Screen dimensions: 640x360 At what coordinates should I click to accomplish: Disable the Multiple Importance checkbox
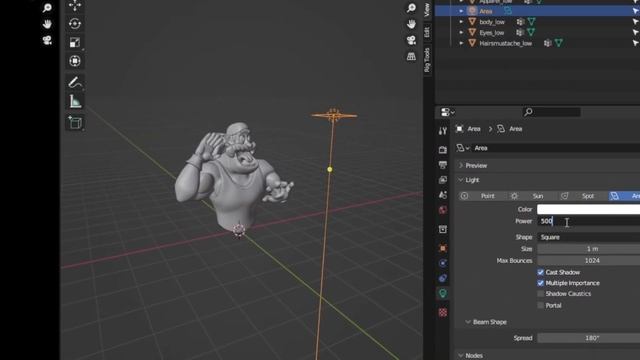540,283
